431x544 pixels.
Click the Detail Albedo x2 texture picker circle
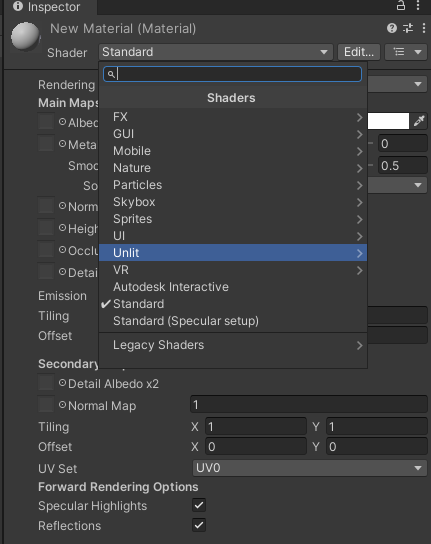point(62,383)
